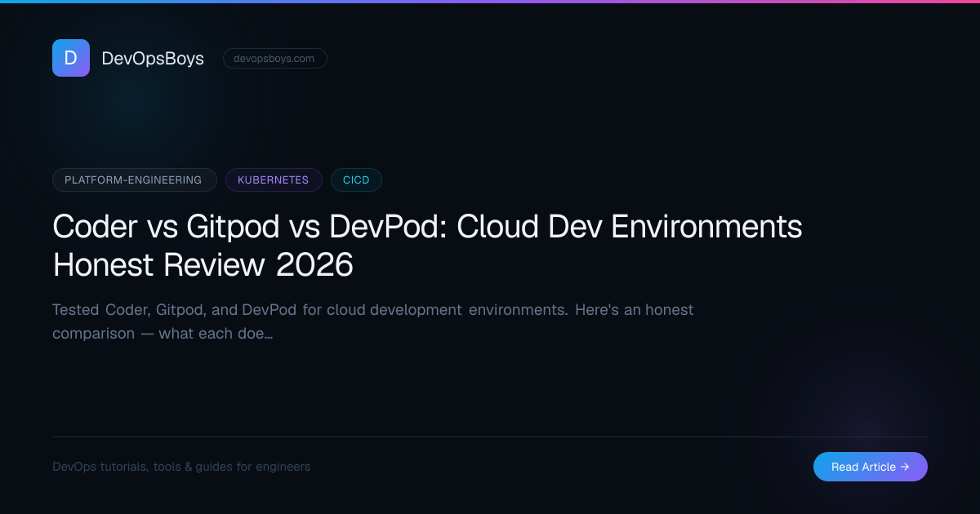Open the Coder vs Gitpod vs DevPod headline
Screen dimensions: 980x514
click(427, 246)
